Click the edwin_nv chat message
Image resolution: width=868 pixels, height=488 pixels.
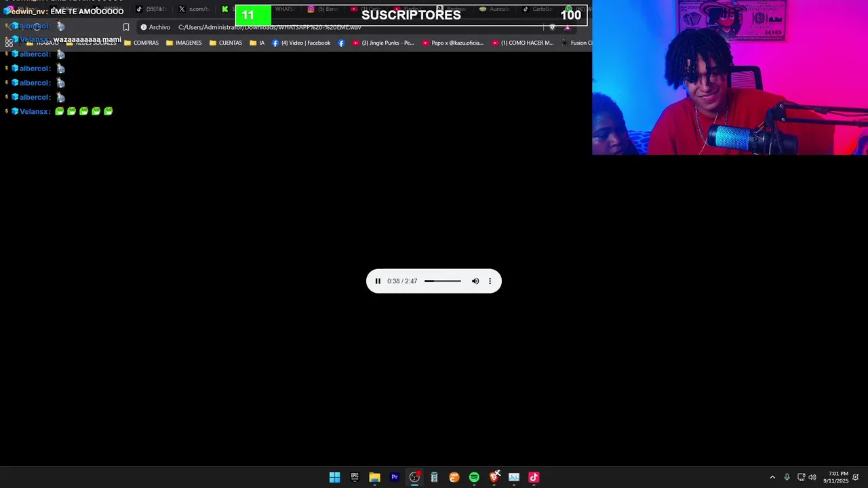[64, 12]
